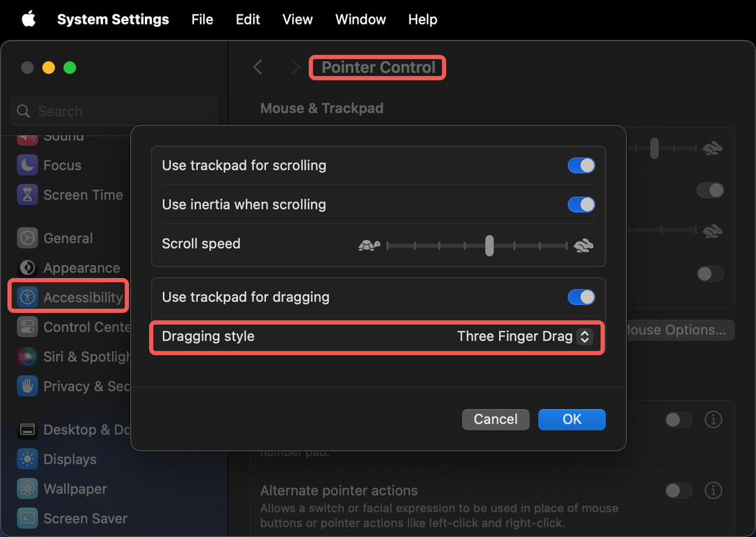Click the Scroll speed slider handle
Viewport: 756px width, 537px height.
click(489, 245)
